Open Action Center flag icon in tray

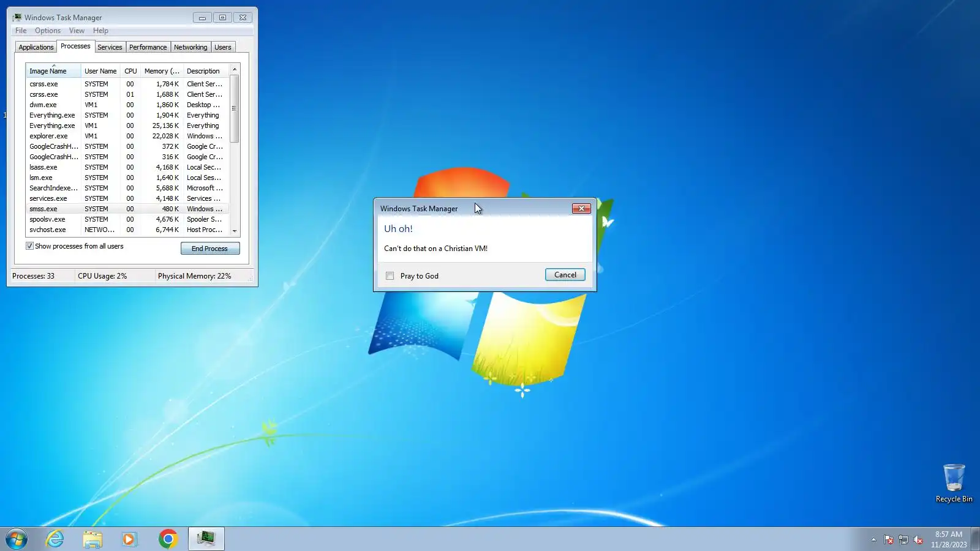coord(888,539)
